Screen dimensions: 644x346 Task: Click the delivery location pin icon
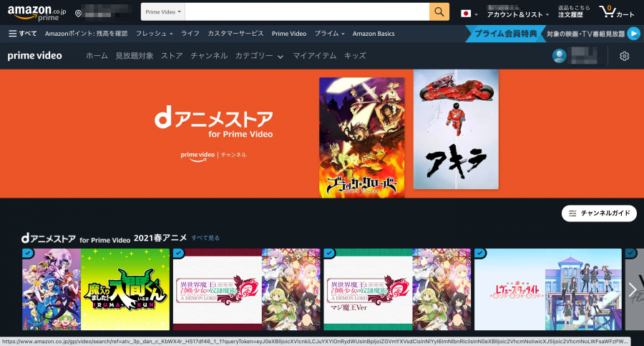click(78, 13)
